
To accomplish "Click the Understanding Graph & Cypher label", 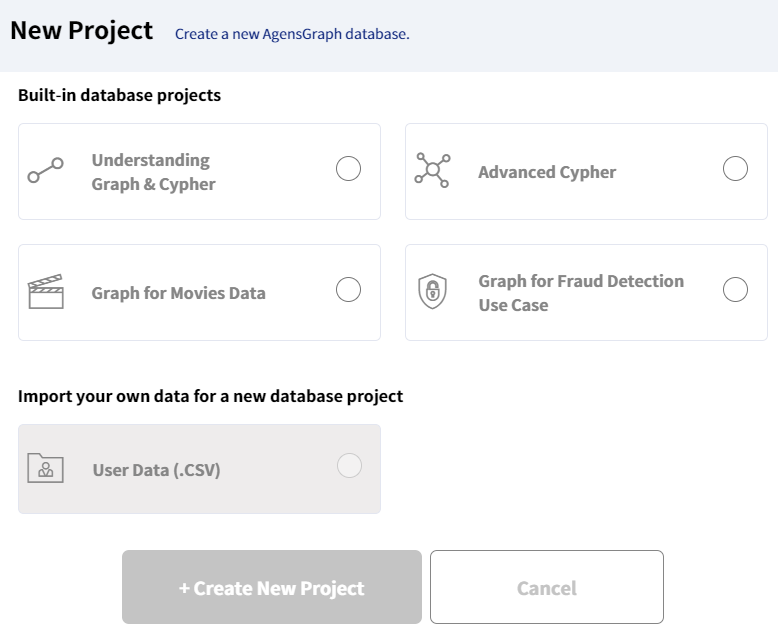I will click(x=152, y=172).
